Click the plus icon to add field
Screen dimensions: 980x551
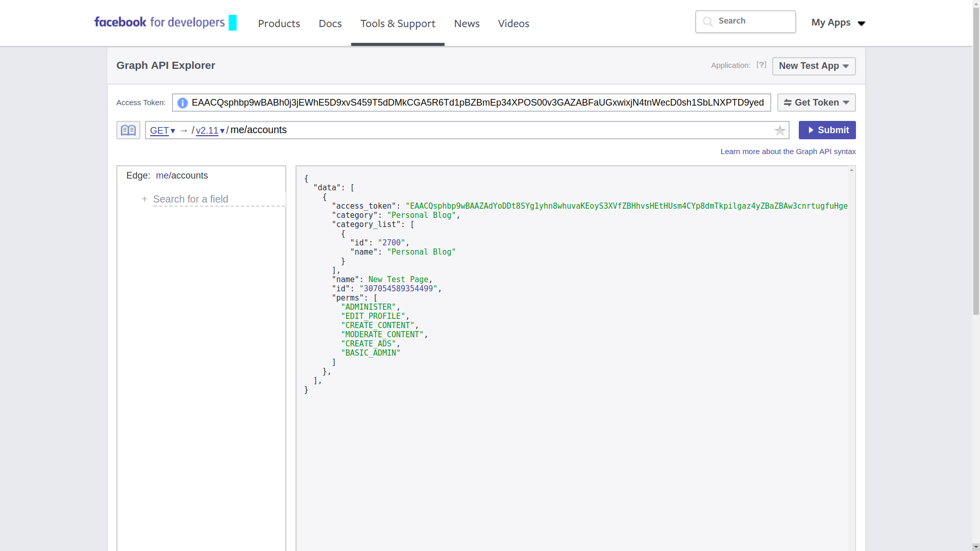coord(144,199)
